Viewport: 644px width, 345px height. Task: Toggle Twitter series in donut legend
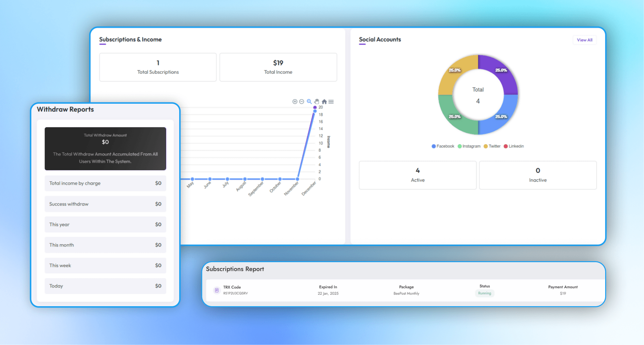click(x=492, y=146)
